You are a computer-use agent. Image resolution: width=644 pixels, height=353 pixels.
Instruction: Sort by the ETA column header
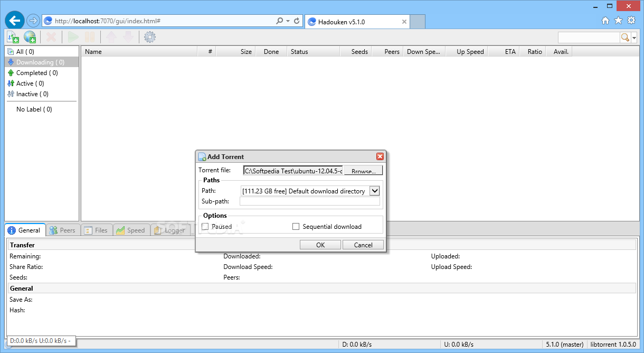tap(504, 52)
